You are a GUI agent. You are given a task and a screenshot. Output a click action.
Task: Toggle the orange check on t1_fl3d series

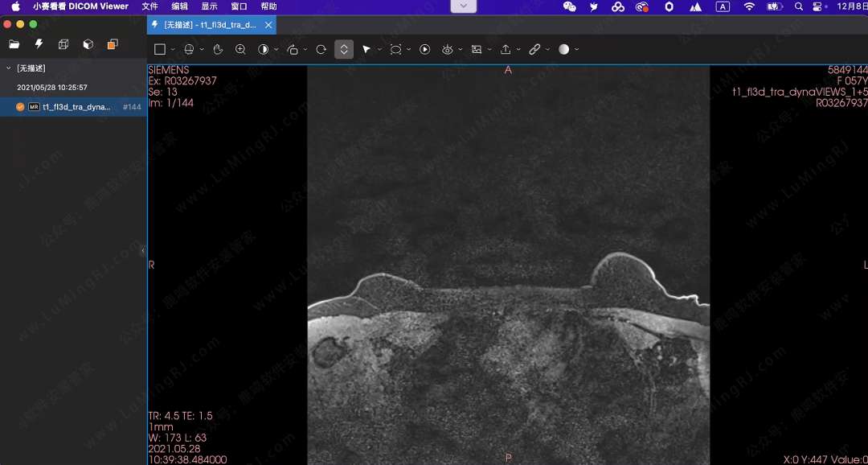[x=20, y=107]
